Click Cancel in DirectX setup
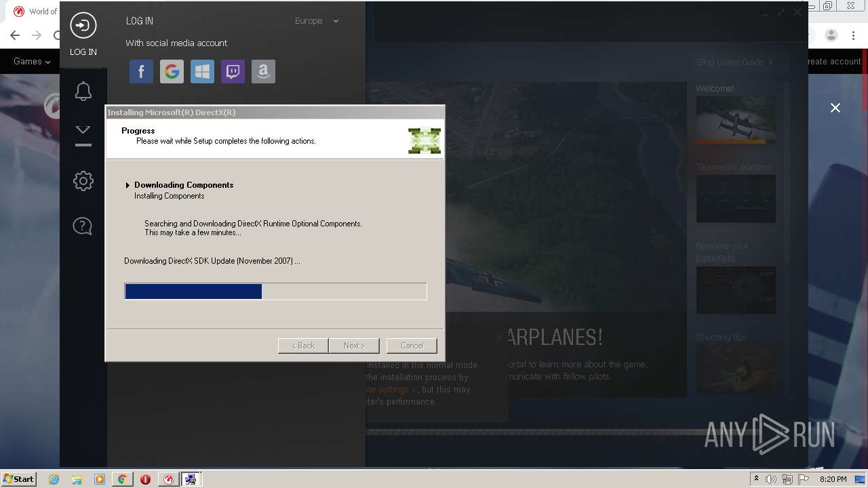This screenshot has height=488, width=868. point(412,346)
